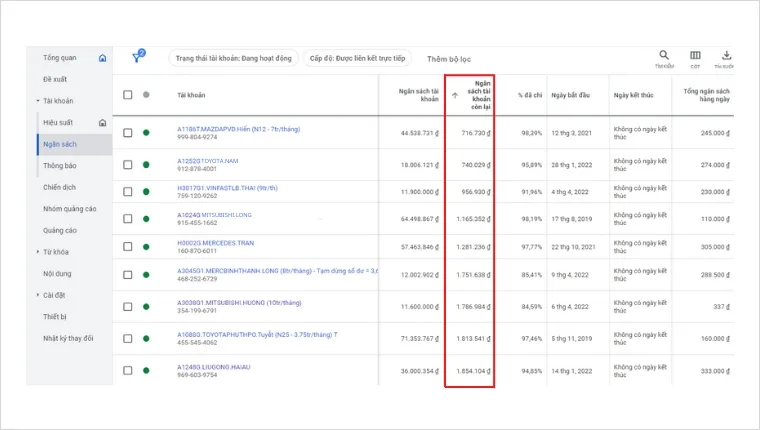
Task: Open account A3038G1.MITSUBISHI.HUONG link
Action: (239, 303)
